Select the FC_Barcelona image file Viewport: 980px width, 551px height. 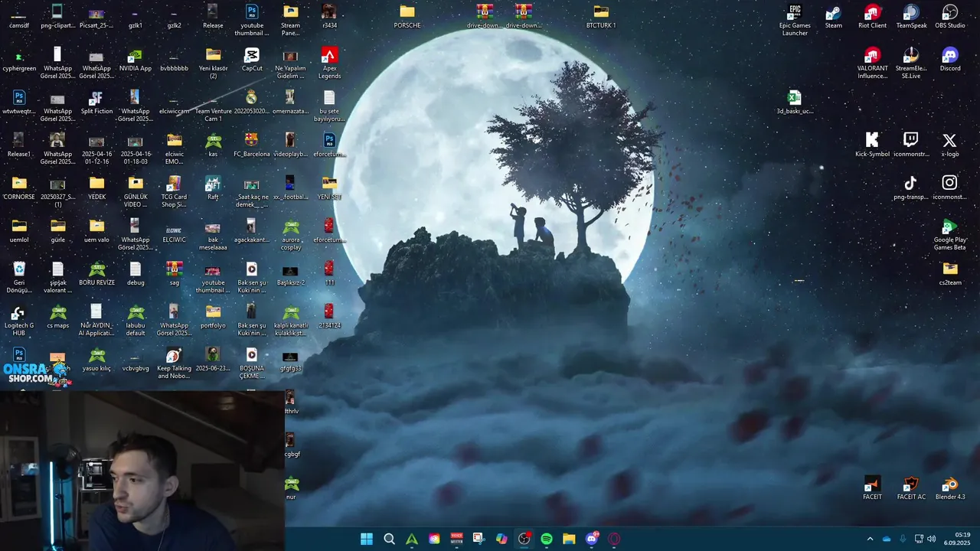click(x=252, y=145)
